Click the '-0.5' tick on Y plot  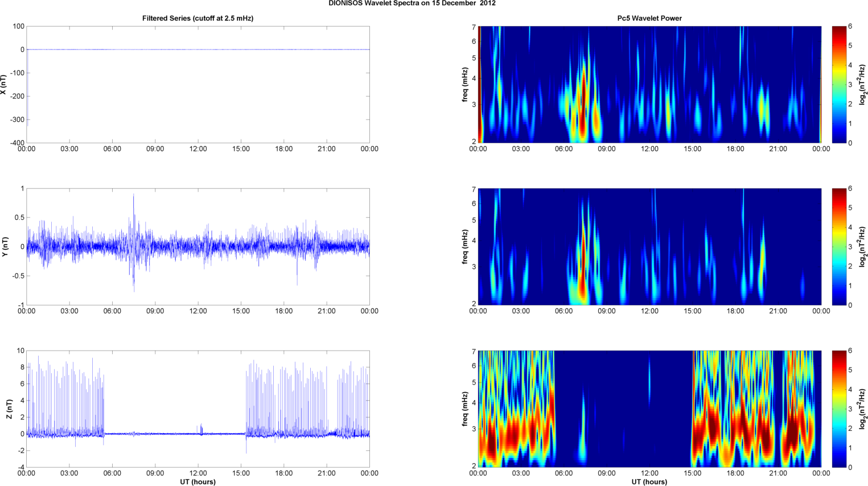(18, 276)
